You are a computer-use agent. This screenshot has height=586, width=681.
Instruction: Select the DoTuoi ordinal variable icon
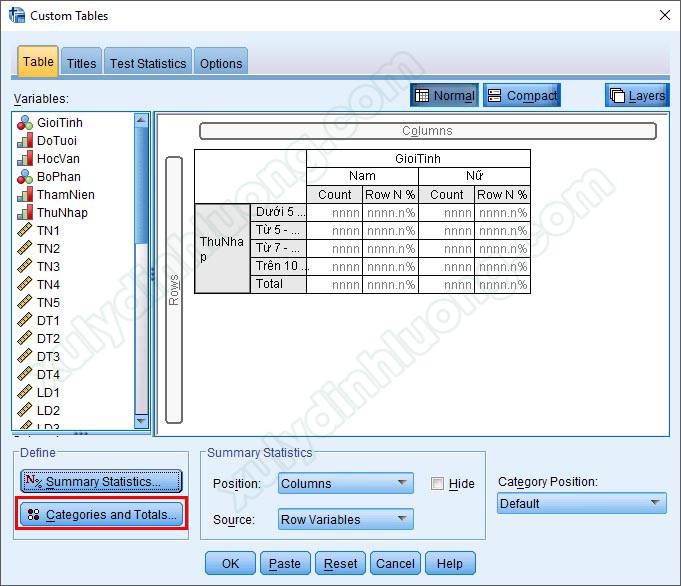tap(25, 141)
